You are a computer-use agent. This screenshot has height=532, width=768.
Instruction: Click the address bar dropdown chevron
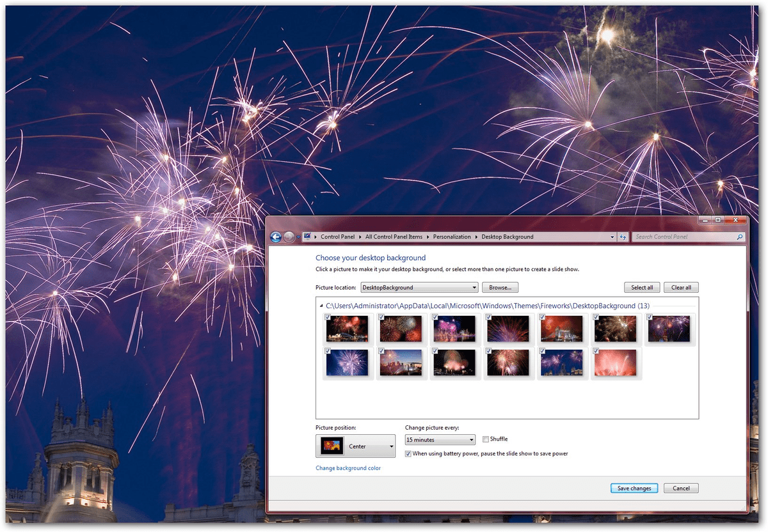point(611,237)
